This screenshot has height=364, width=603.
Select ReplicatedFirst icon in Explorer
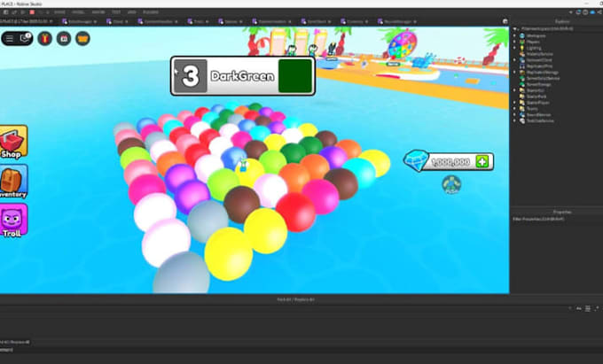point(522,66)
